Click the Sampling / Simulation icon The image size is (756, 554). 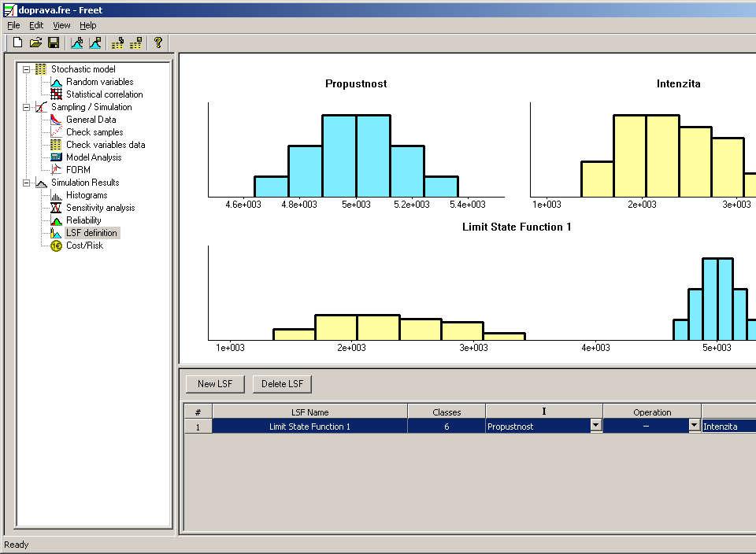pyautogui.click(x=42, y=107)
